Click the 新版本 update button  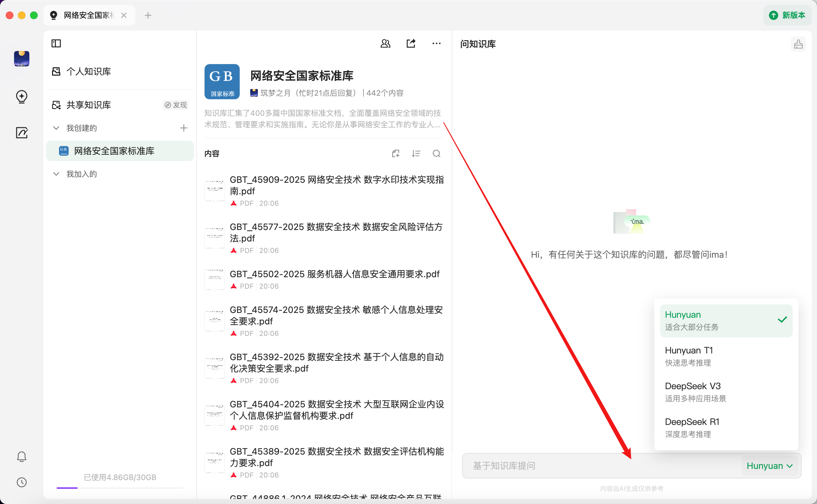click(787, 15)
